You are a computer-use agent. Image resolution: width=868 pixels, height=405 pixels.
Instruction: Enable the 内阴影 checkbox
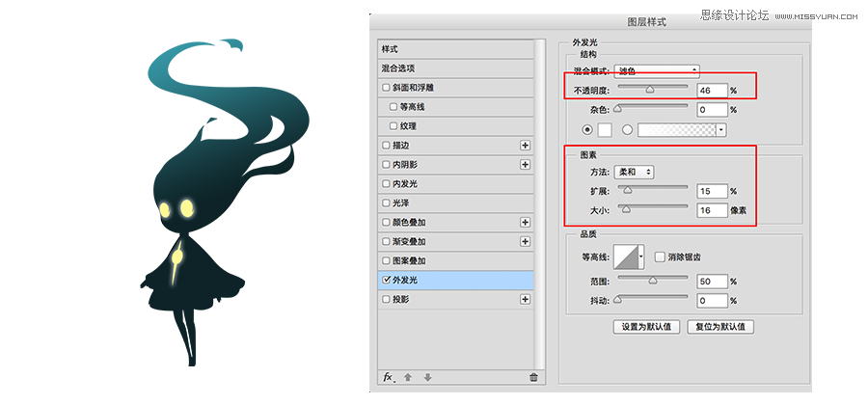click(x=386, y=165)
